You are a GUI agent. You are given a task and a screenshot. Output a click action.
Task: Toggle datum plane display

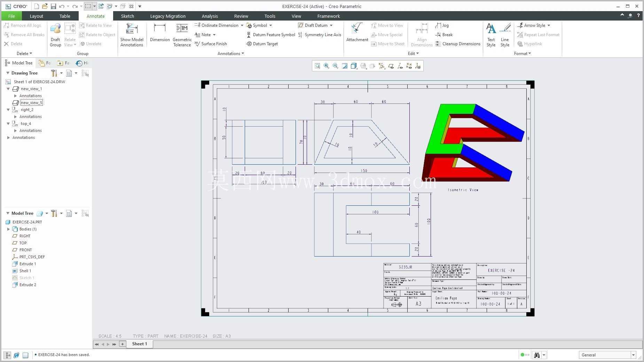[391, 66]
